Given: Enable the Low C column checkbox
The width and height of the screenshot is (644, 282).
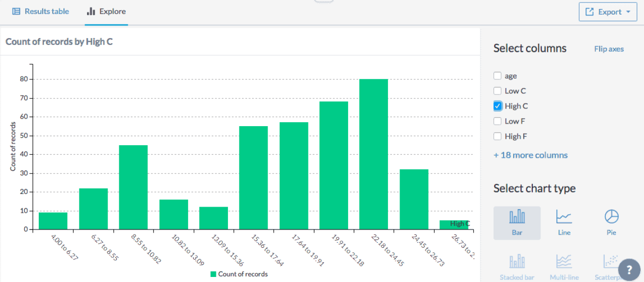Looking at the screenshot, I should pos(498,91).
